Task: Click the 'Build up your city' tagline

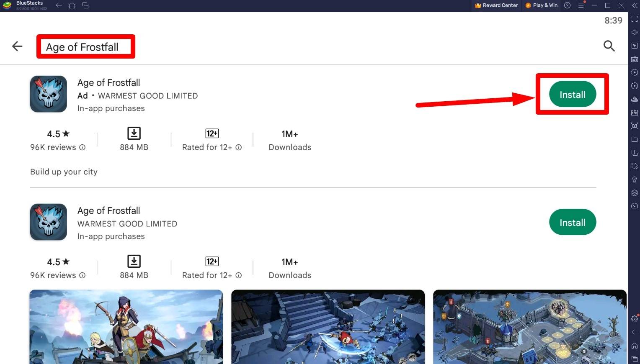Action: [x=64, y=172]
